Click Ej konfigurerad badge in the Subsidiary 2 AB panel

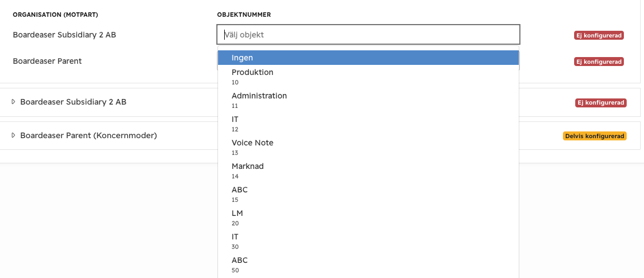[601, 103]
